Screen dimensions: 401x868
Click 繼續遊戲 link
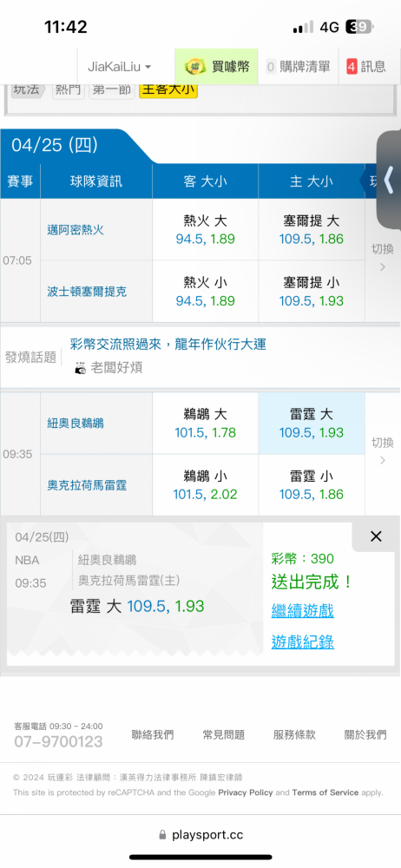(302, 611)
